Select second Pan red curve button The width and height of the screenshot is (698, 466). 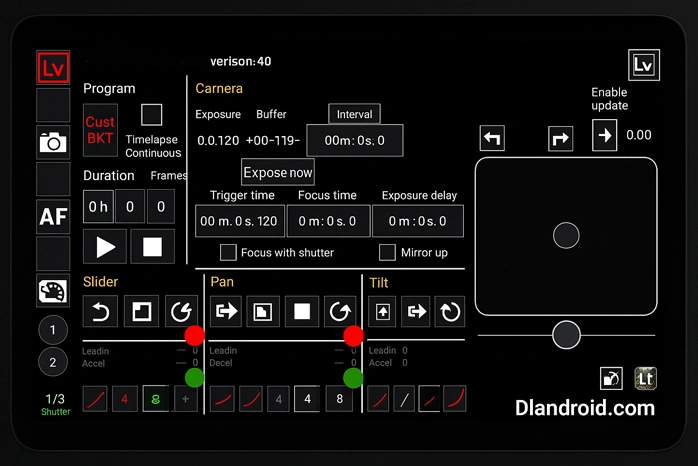(251, 399)
